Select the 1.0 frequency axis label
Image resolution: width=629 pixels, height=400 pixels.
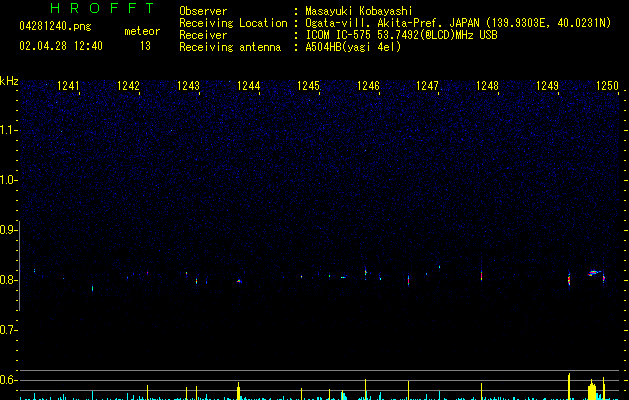[x=8, y=180]
